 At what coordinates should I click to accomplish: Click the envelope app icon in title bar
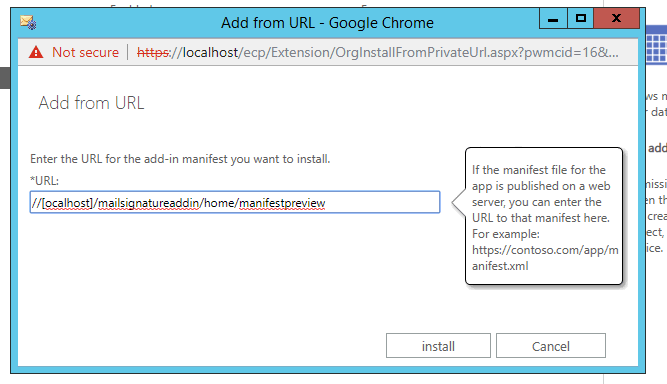[x=28, y=22]
